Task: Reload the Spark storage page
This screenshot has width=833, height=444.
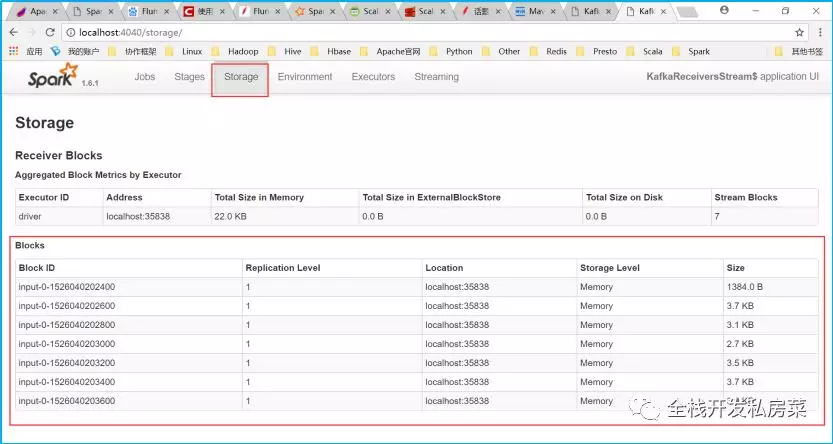Action: [50, 32]
